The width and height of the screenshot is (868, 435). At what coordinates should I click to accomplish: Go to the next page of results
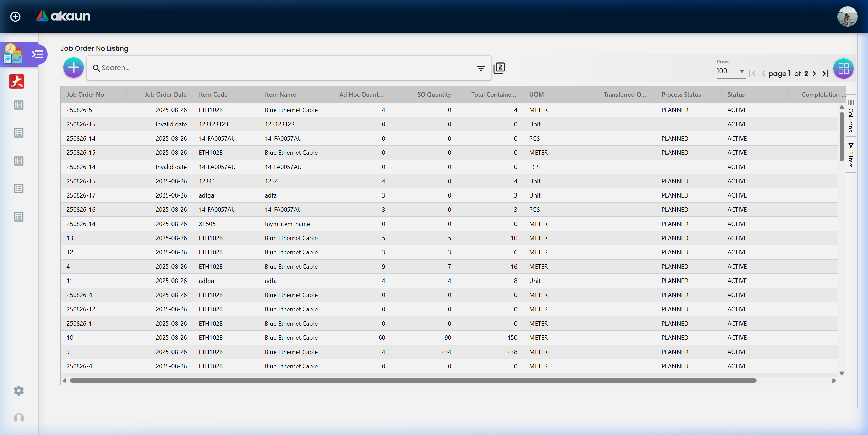[x=814, y=74]
